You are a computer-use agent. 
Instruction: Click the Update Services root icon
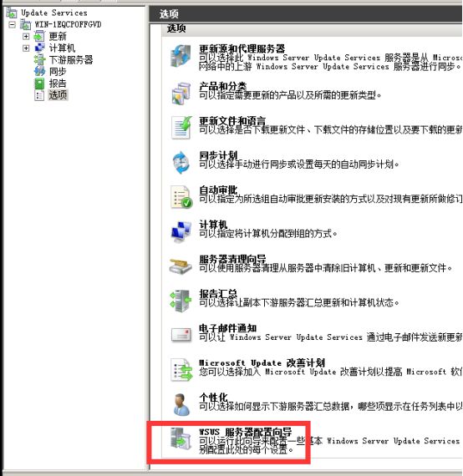(x=12, y=13)
